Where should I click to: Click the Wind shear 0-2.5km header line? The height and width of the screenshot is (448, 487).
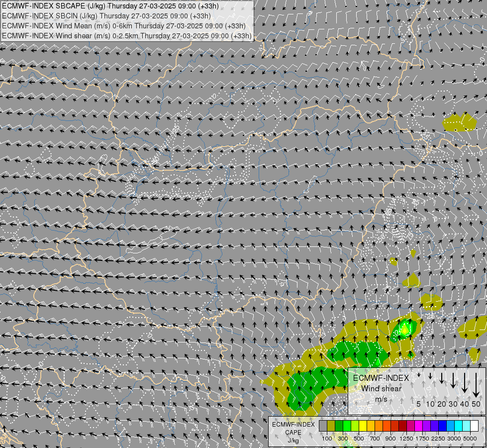[127, 36]
